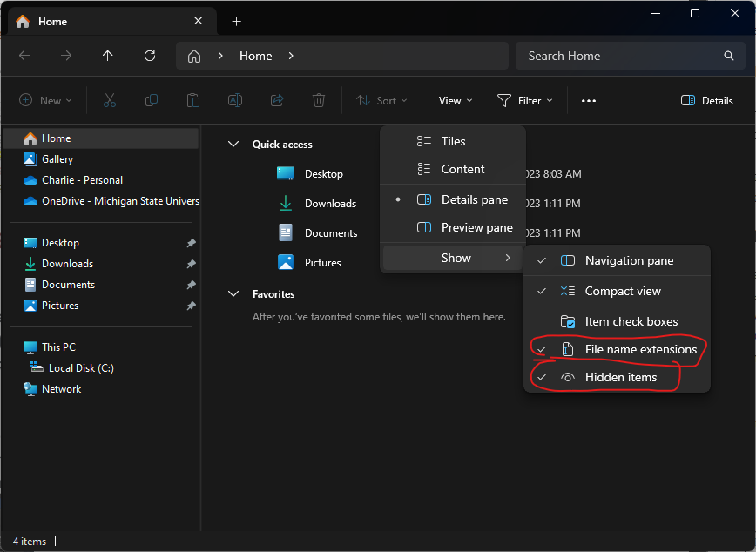Screen dimensions: 756x552
Task: Toggle File name extensions option
Action: tap(640, 349)
